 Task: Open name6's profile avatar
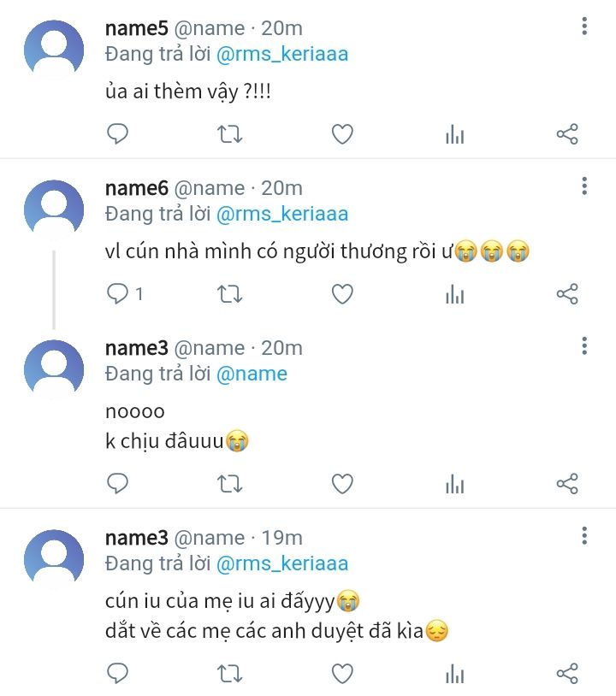tap(54, 210)
